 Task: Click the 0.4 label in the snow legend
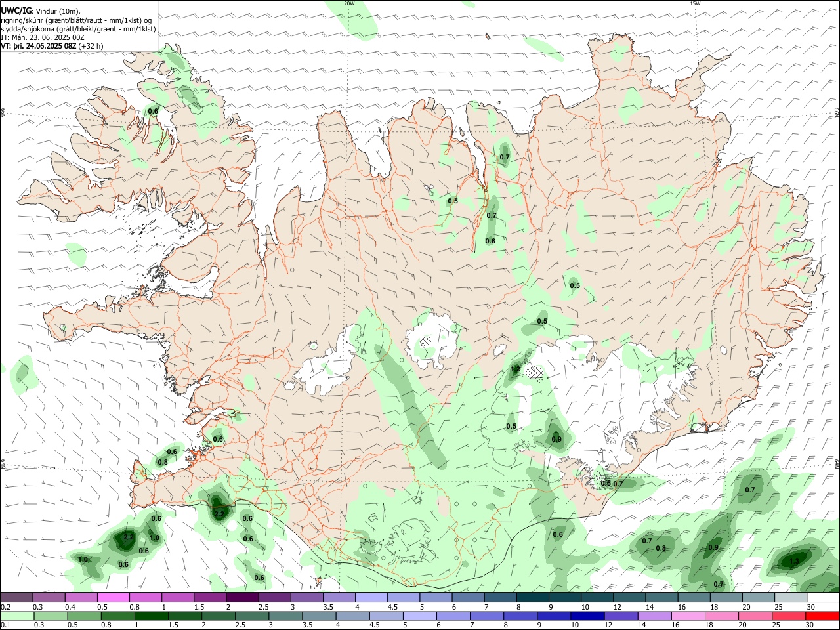pyautogui.click(x=70, y=607)
